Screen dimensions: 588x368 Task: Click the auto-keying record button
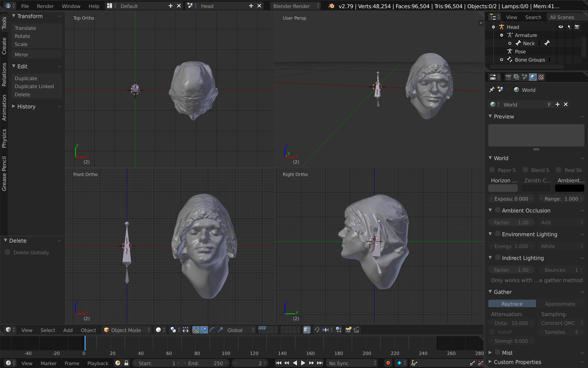point(388,363)
